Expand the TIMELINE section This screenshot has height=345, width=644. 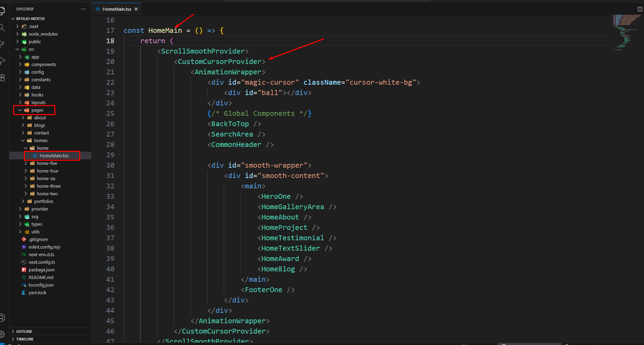25,339
